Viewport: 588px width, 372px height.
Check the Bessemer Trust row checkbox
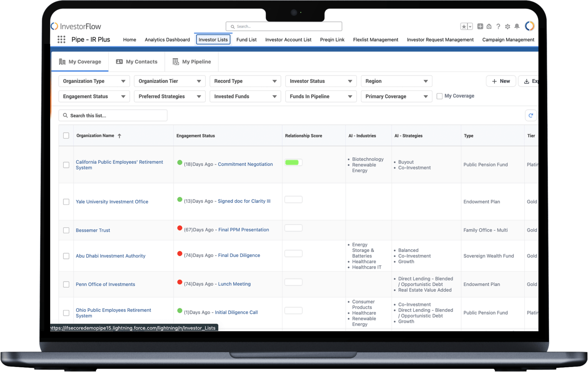(x=66, y=230)
